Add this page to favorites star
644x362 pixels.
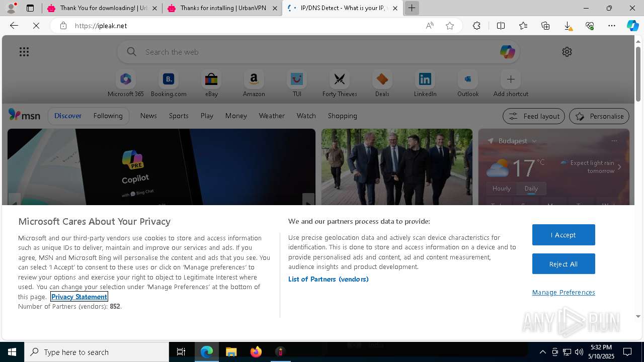click(450, 26)
